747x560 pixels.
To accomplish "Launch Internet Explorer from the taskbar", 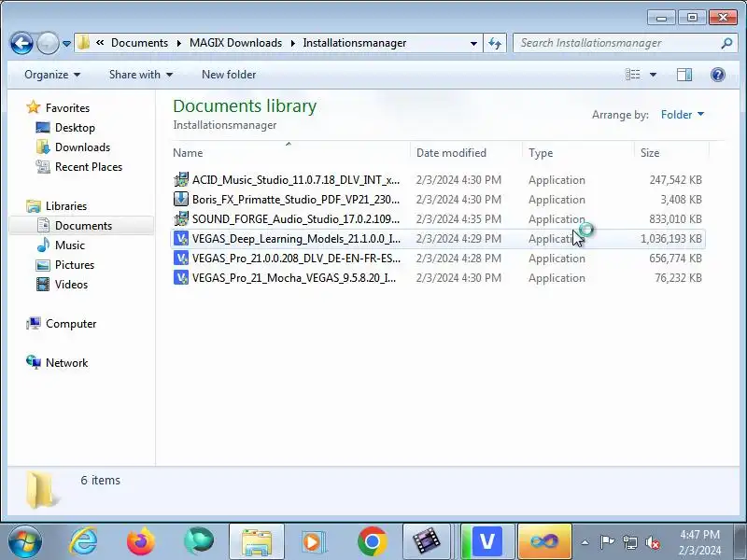I will click(83, 541).
